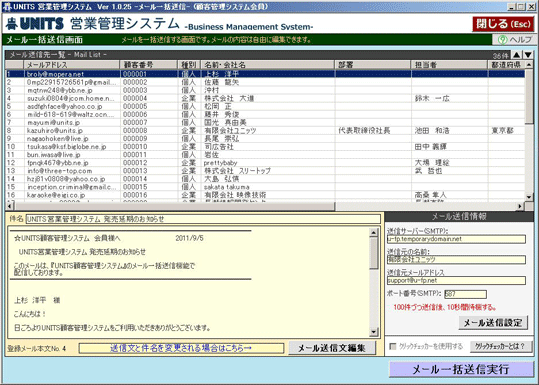The image size is (539, 385).
Task: Select row sakata takuma
Action: pos(265,187)
